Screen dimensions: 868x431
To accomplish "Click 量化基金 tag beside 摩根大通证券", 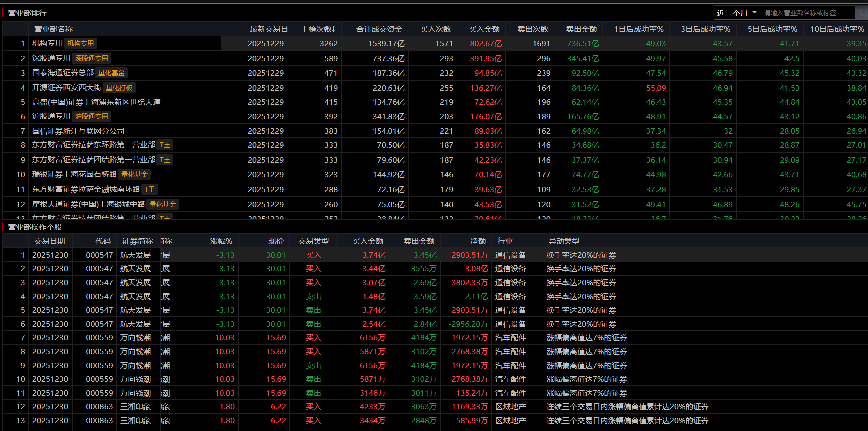I will [163, 205].
